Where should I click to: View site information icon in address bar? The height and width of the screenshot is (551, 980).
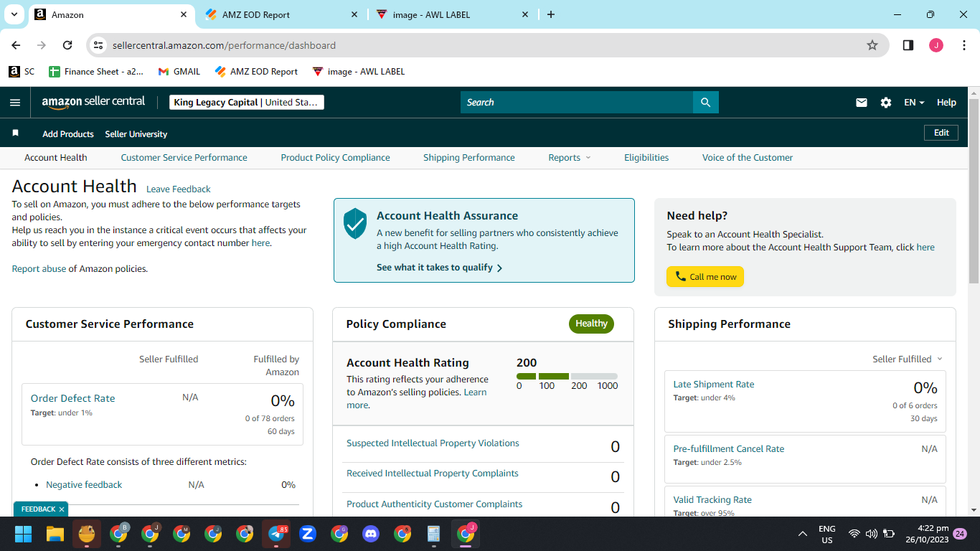[99, 45]
